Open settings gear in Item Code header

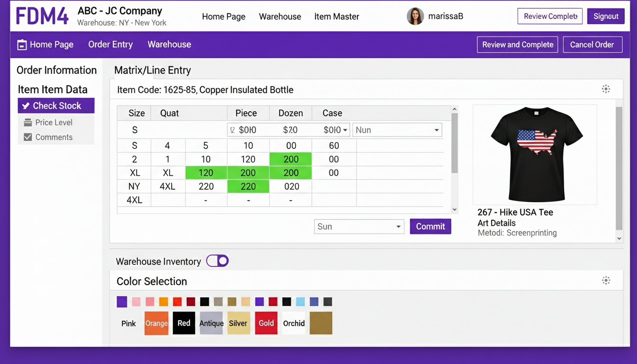click(606, 89)
